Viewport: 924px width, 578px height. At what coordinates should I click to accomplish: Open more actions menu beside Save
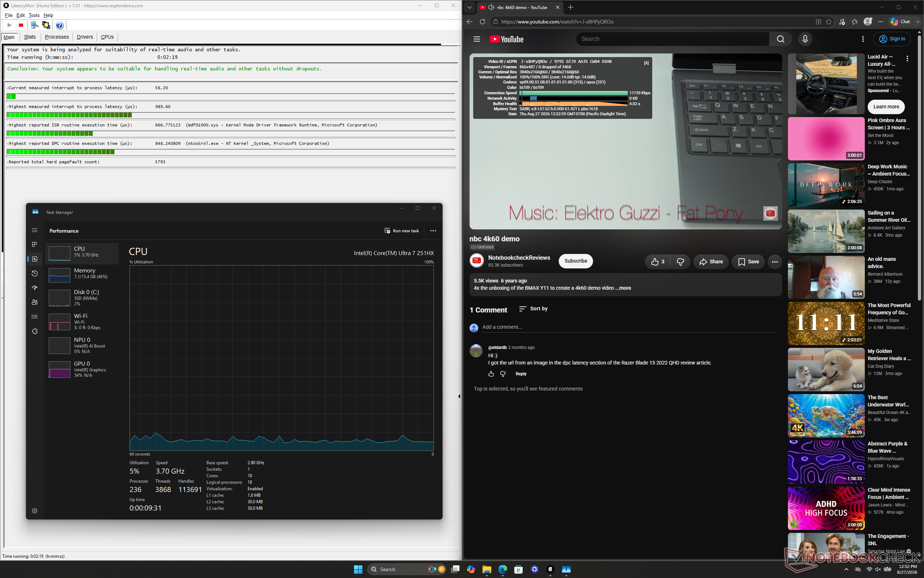775,262
